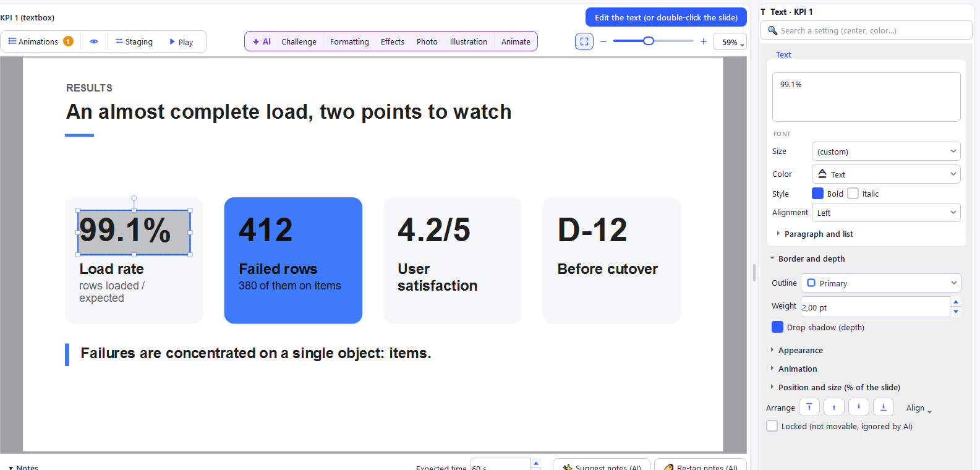Disable the Bold style checkbox

coord(817,194)
